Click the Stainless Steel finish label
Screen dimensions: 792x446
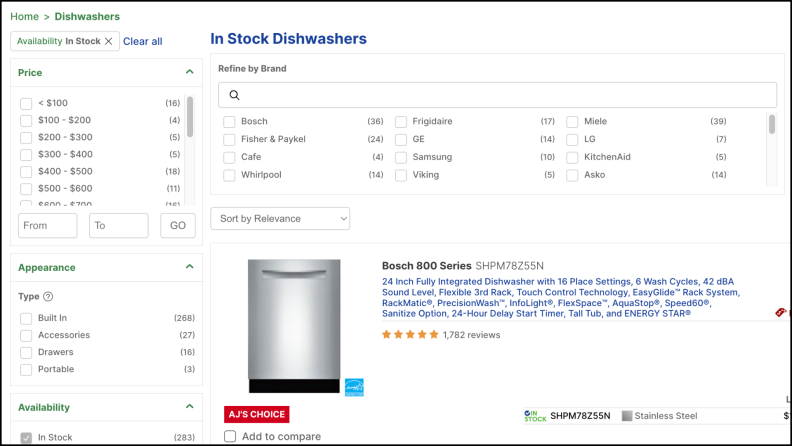666,416
